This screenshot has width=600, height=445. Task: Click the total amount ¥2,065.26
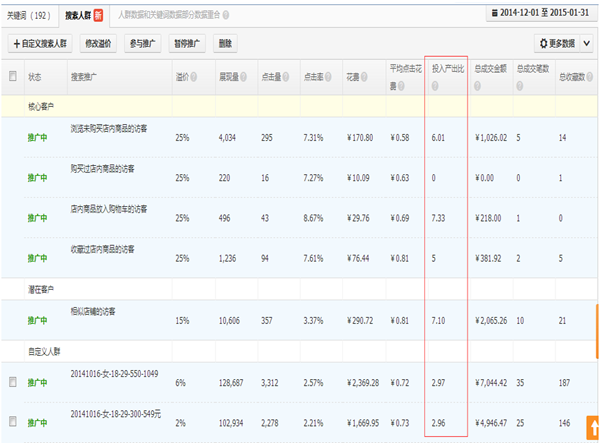[x=491, y=321]
